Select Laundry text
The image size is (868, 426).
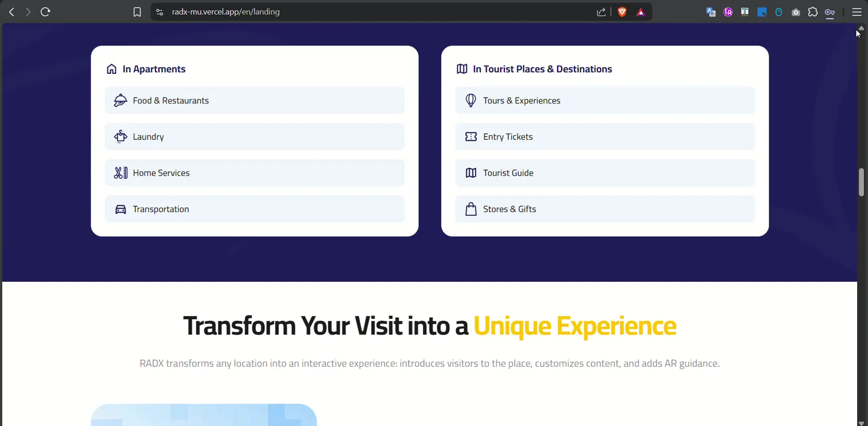tap(148, 137)
